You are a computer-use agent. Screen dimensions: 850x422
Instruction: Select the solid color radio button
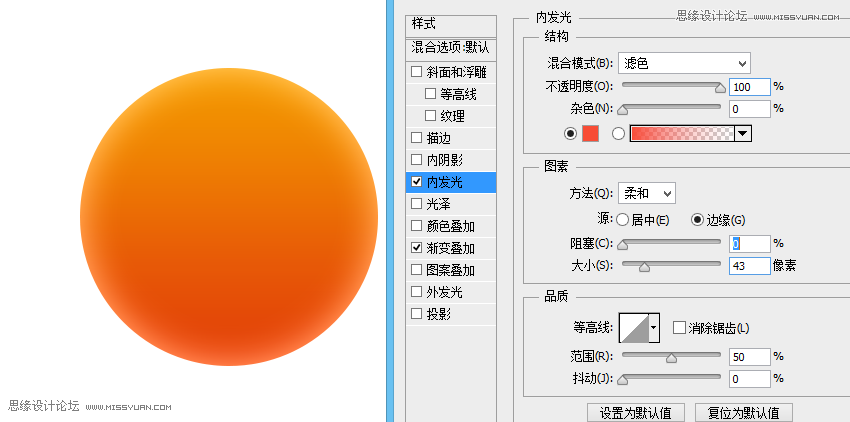570,133
